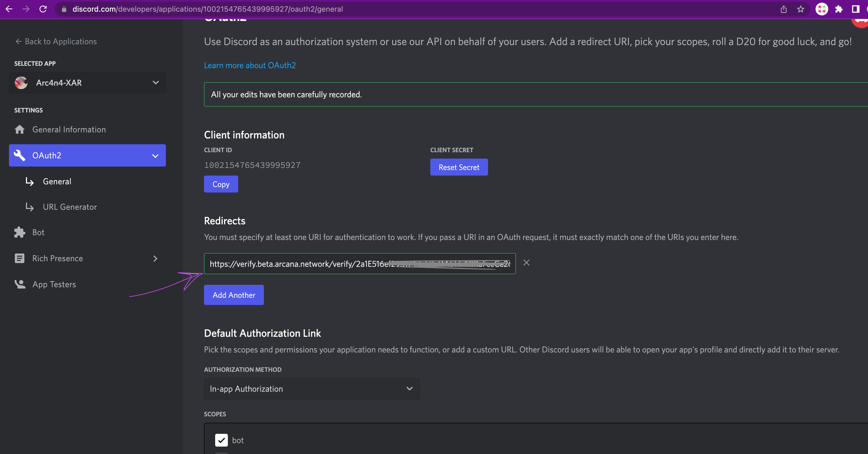This screenshot has height=454, width=868.
Task: Go back using the browser back arrow
Action: 9,9
